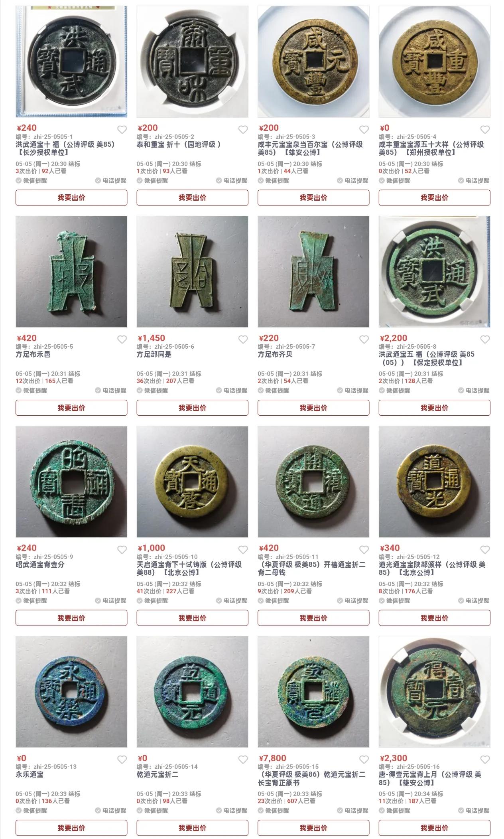Image resolution: width=504 pixels, height=839 pixels.
Task: Open 咸丰重宝宝源五十大样 title link
Action: pyautogui.click(x=431, y=148)
